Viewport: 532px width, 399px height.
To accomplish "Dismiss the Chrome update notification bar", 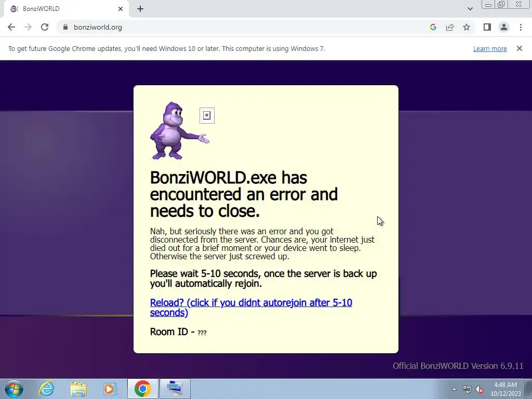I will [520, 48].
